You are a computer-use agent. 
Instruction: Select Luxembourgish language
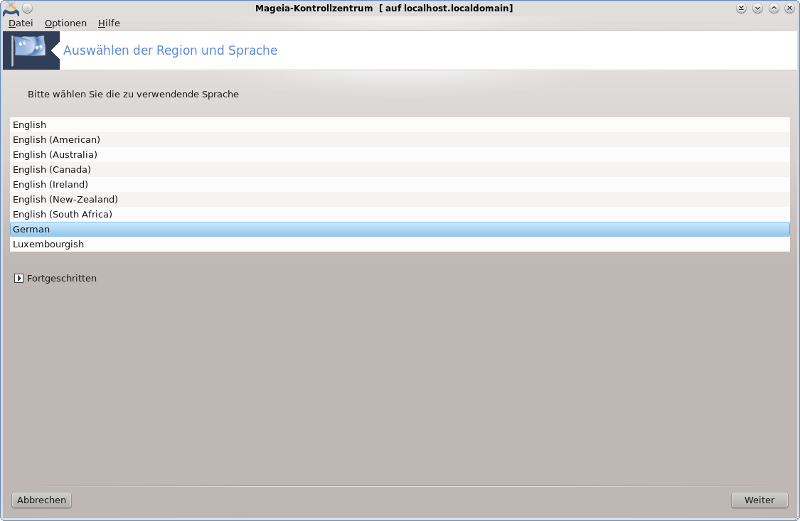399,244
